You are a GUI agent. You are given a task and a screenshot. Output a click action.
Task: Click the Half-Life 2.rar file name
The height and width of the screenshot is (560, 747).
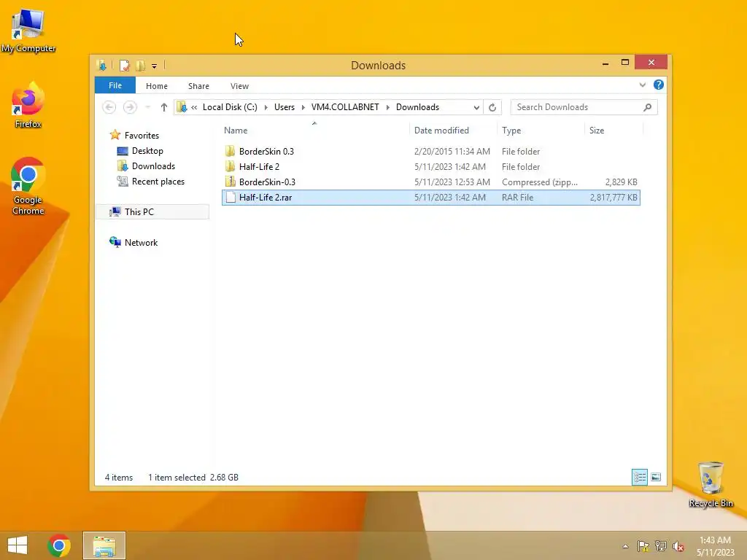coord(266,197)
